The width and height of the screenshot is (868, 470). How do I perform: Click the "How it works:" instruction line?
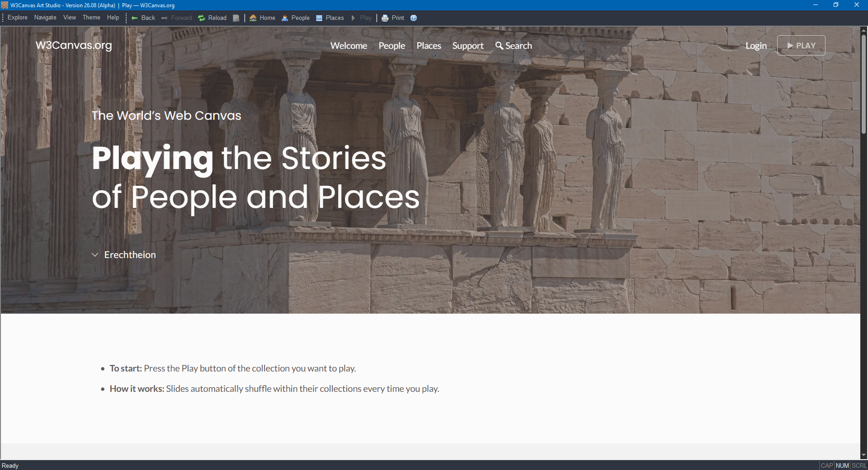coord(274,389)
